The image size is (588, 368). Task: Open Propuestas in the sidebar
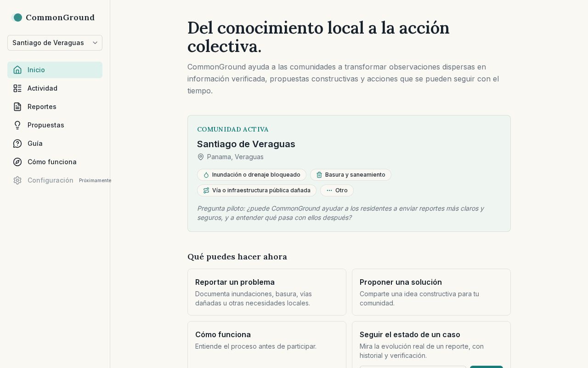tap(55, 125)
